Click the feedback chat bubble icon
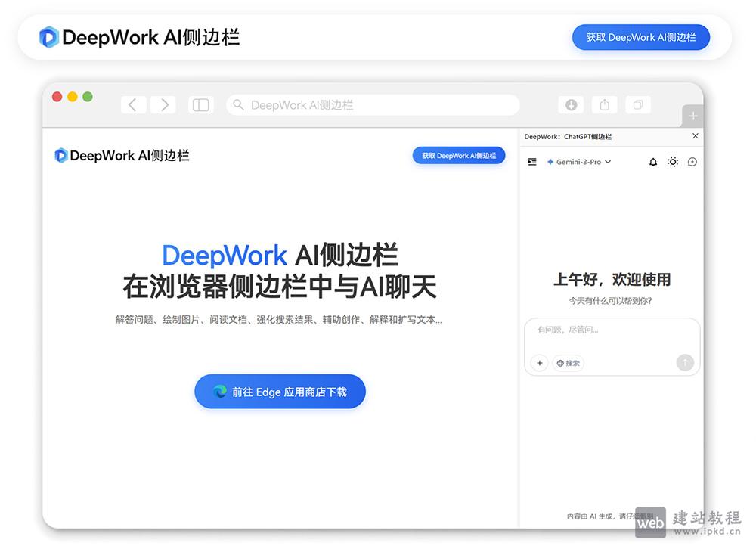Viewport: 756px width, 552px height. tap(692, 161)
